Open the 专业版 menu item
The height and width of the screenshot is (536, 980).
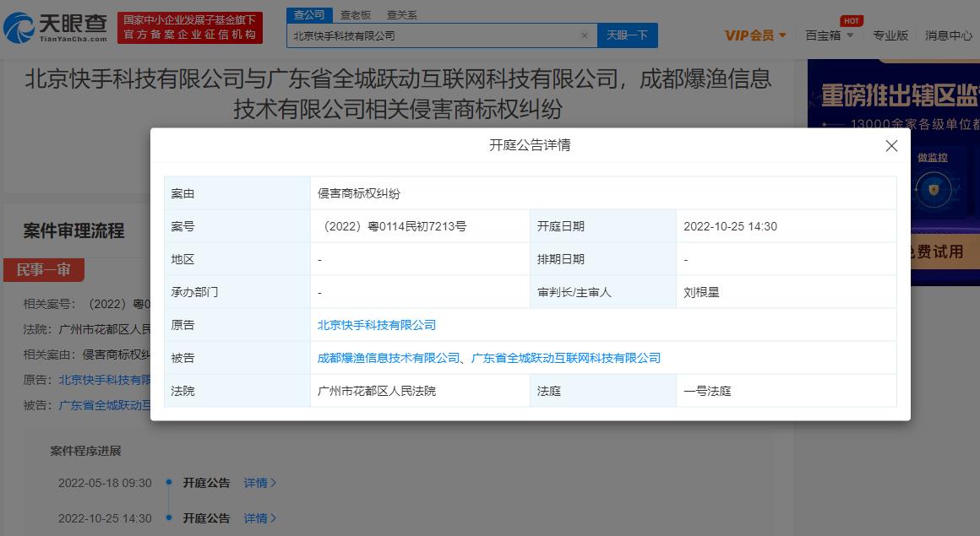[x=890, y=35]
